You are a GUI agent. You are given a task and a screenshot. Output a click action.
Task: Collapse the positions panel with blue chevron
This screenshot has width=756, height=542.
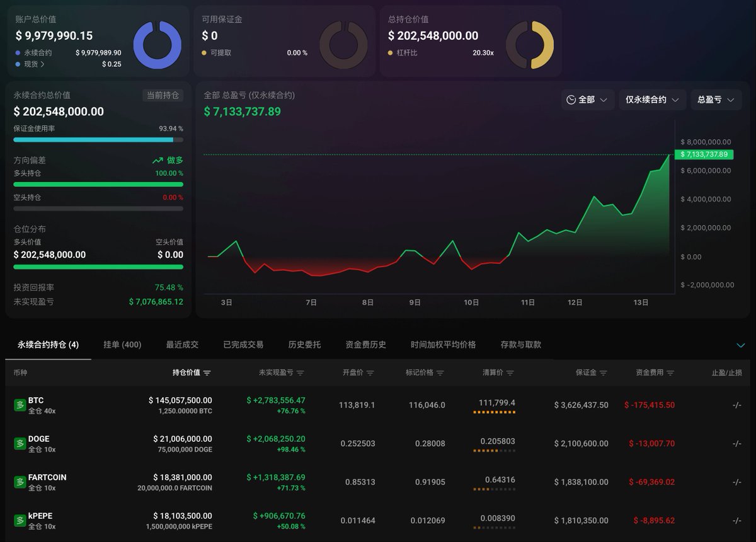coord(741,345)
